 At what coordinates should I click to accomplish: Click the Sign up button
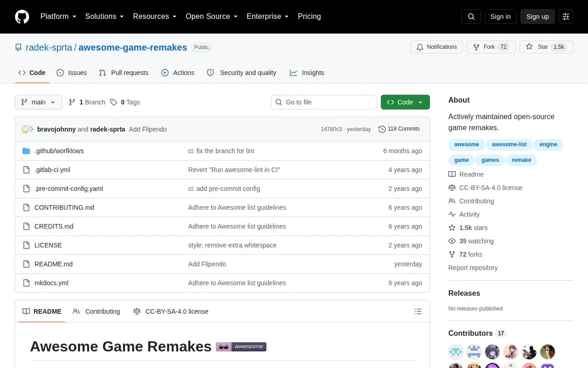point(537,17)
